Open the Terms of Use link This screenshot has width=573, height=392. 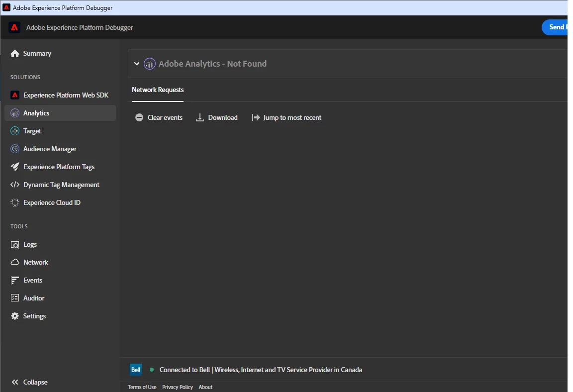click(142, 387)
